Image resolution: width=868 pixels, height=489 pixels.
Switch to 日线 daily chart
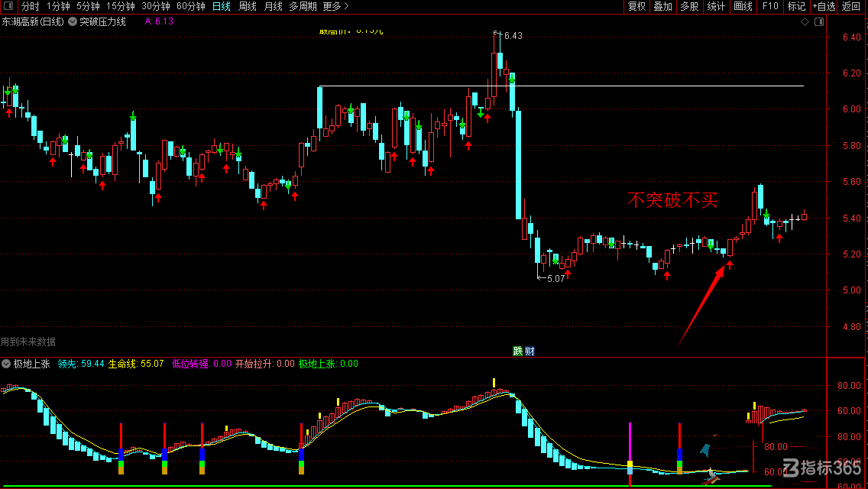point(222,7)
